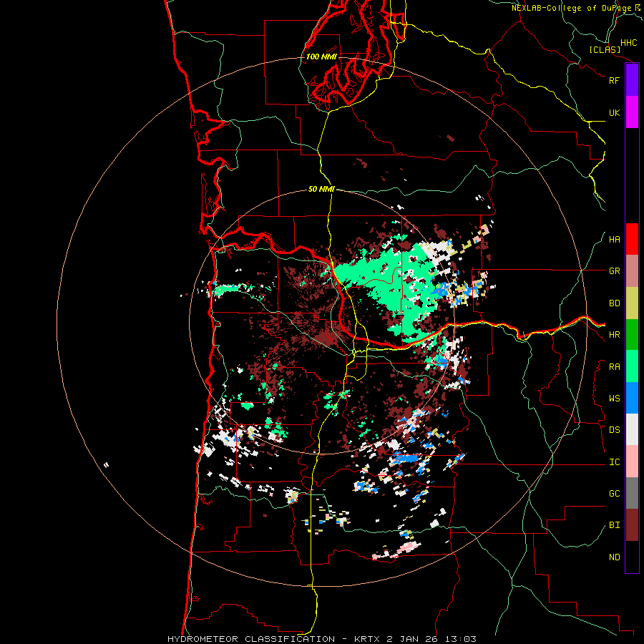Click the 'GR' legend label
Screen dimensions: 644x644
(x=614, y=271)
